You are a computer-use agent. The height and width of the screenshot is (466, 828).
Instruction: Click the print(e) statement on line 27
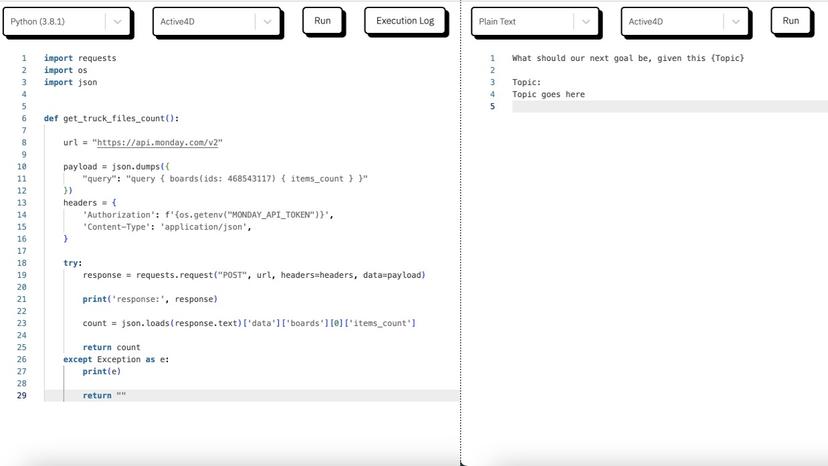point(101,372)
